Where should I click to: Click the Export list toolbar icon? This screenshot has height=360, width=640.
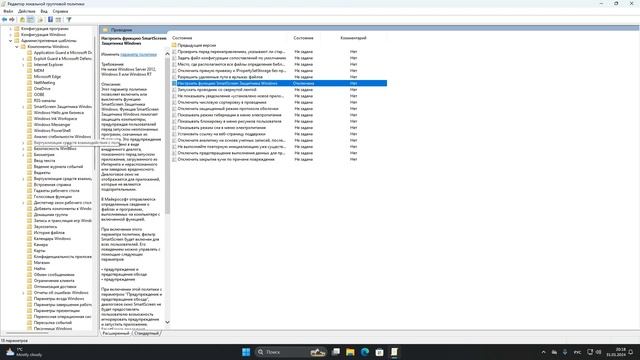click(40, 20)
